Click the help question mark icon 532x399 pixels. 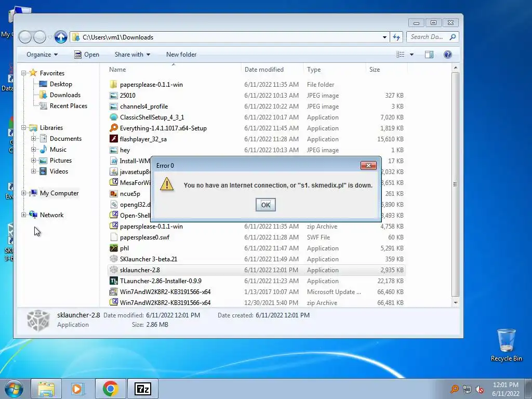[x=447, y=54]
